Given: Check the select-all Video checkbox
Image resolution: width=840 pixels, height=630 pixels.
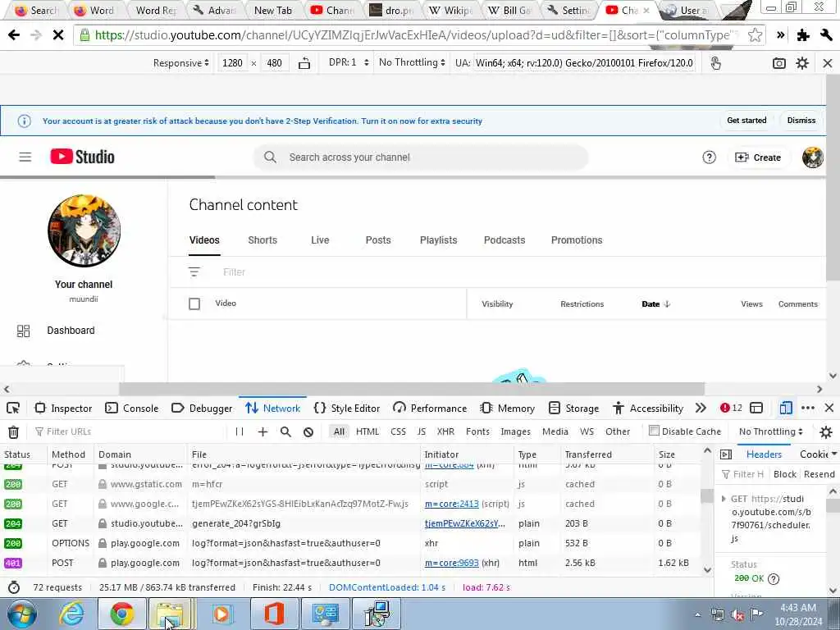Looking at the screenshot, I should (194, 304).
